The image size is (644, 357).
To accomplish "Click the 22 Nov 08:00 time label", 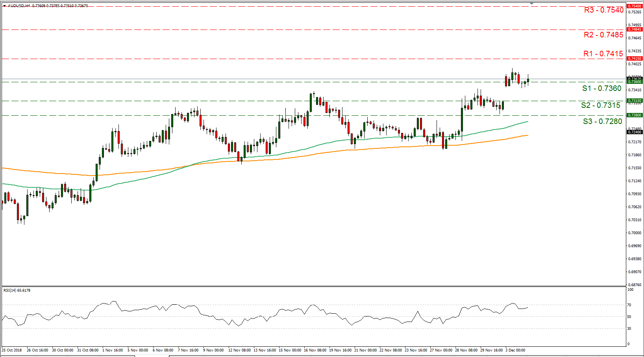I will click(391, 350).
